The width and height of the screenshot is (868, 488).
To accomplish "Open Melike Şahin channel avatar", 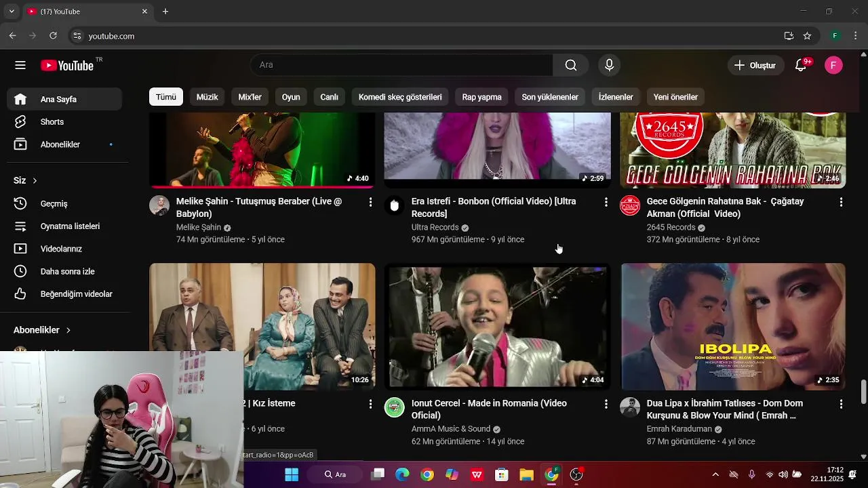I will coord(159,205).
